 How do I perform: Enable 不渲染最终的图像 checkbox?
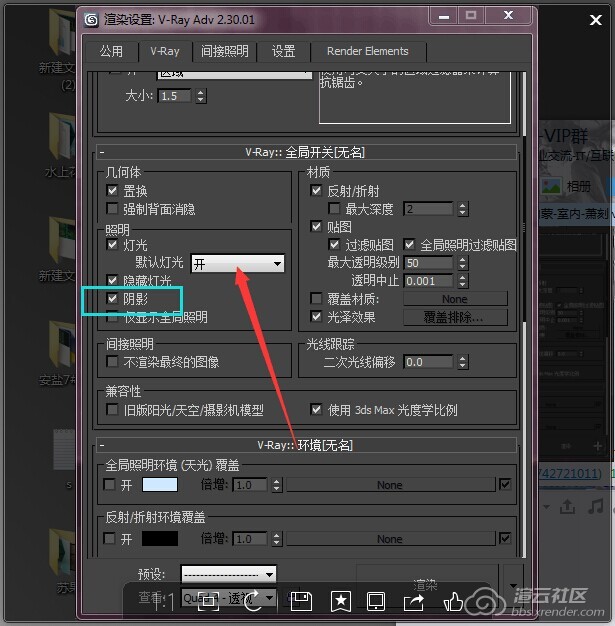tap(112, 362)
